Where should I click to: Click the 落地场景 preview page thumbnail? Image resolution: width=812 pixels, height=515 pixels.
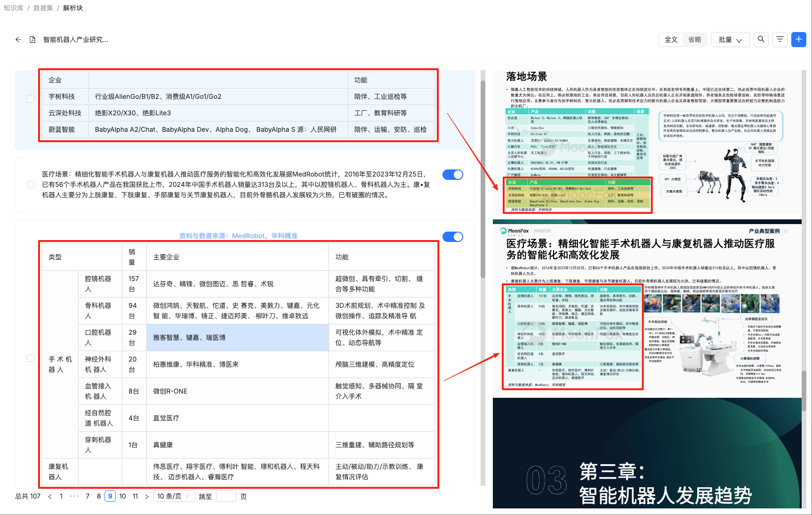pyautogui.click(x=647, y=142)
